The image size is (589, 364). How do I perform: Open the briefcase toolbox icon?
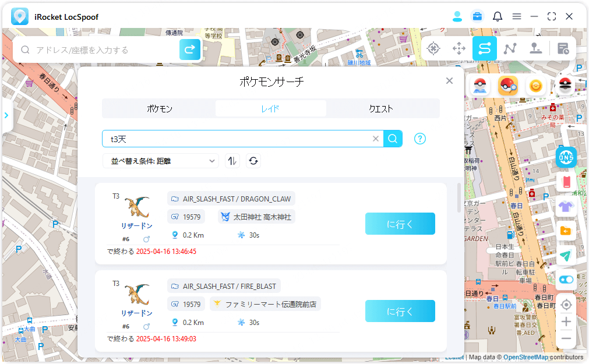477,16
